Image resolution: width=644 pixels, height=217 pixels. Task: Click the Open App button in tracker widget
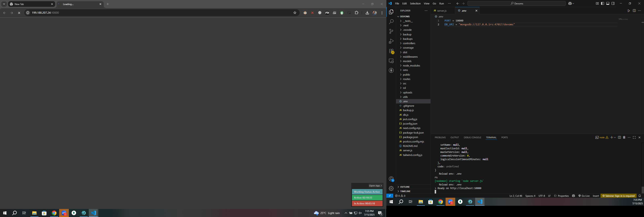coord(376,186)
